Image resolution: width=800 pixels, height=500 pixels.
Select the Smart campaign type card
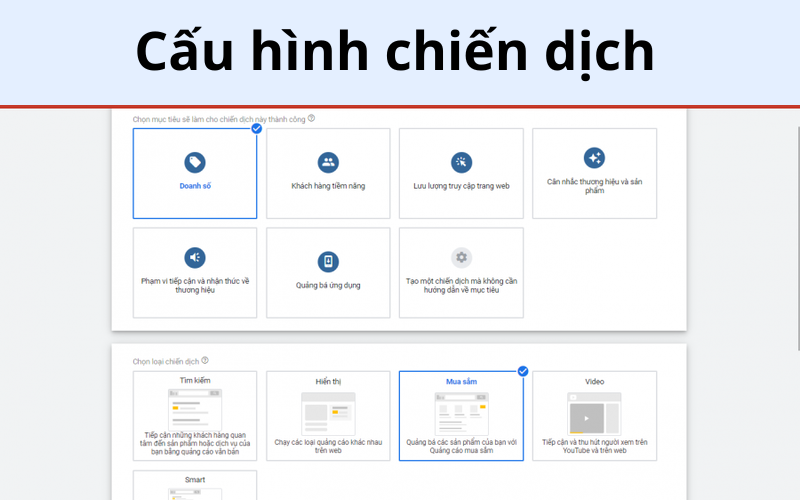tap(195, 485)
